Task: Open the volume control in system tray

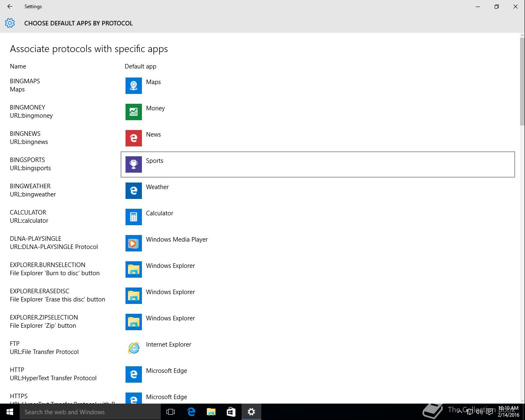Action: coord(479,412)
